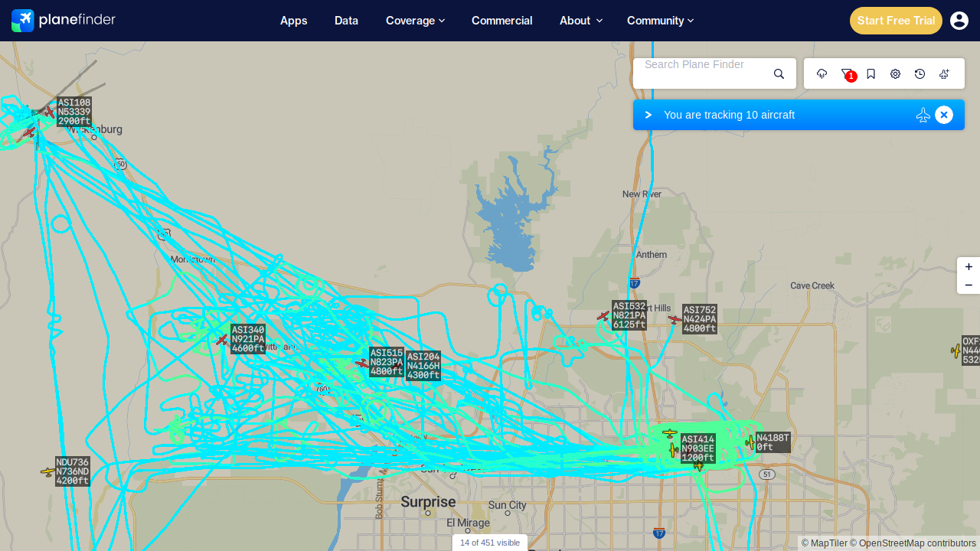The image size is (980, 551).
Task: Open the Community dropdown menu
Action: [x=660, y=21]
